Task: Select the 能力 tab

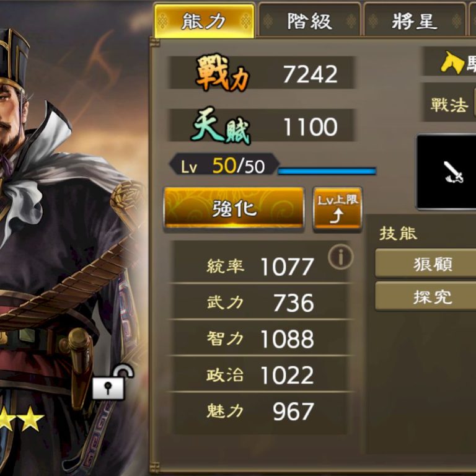Action: pyautogui.click(x=204, y=20)
